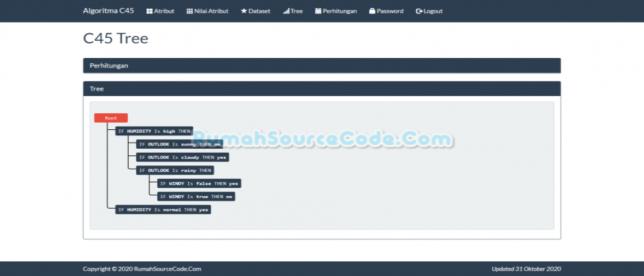This screenshot has width=644, height=276.
Task: Click the star icon beside Dataset
Action: [x=243, y=11]
